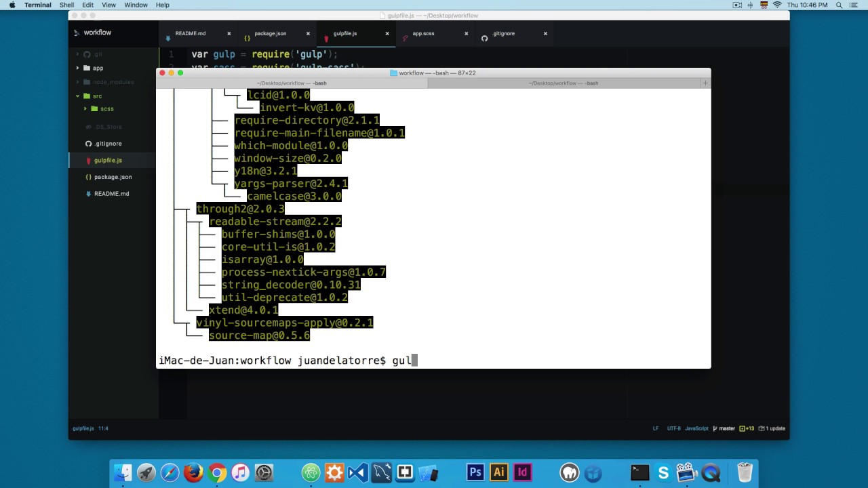Change JavaScript grammar in status bar
This screenshot has height=488, width=868.
click(x=696, y=428)
